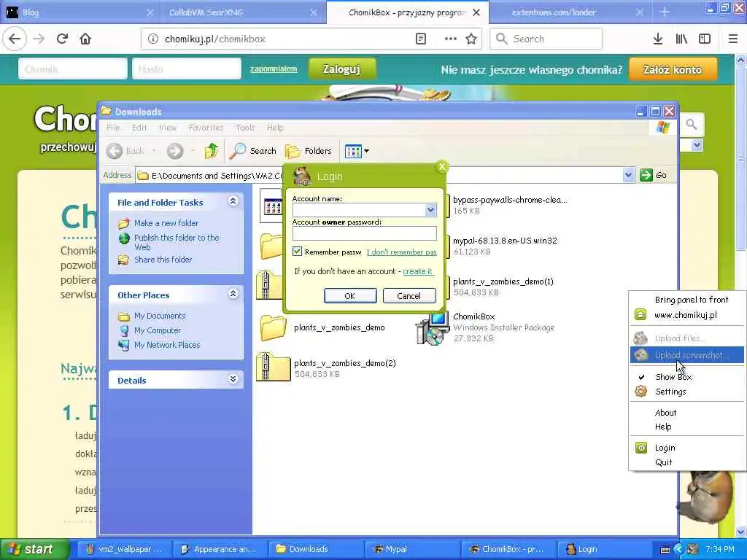Open the browser hamburger menu
Image resolution: width=747 pixels, height=560 pixels.
732,39
